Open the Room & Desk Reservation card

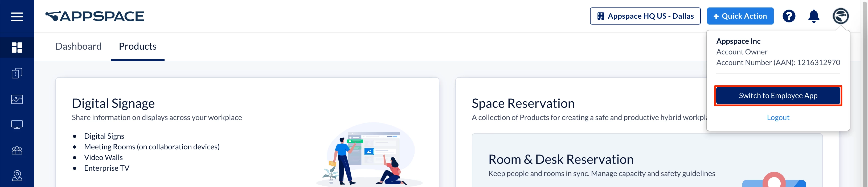(647, 161)
